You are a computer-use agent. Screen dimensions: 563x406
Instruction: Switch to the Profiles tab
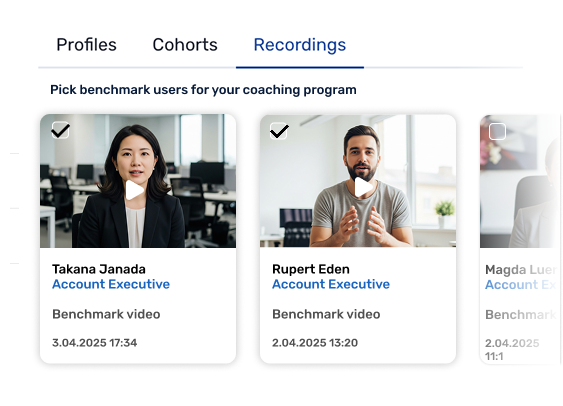point(87,45)
